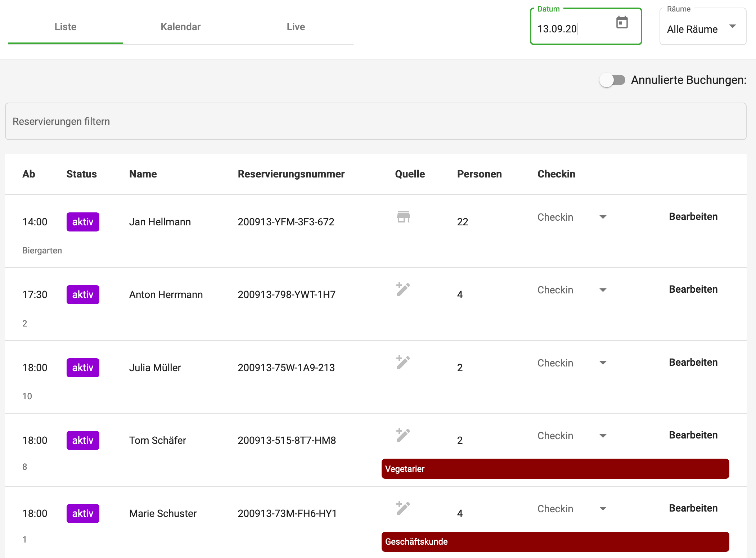Select reservation number 200913-515-8T7-HM8
The image size is (756, 558).
click(x=287, y=440)
